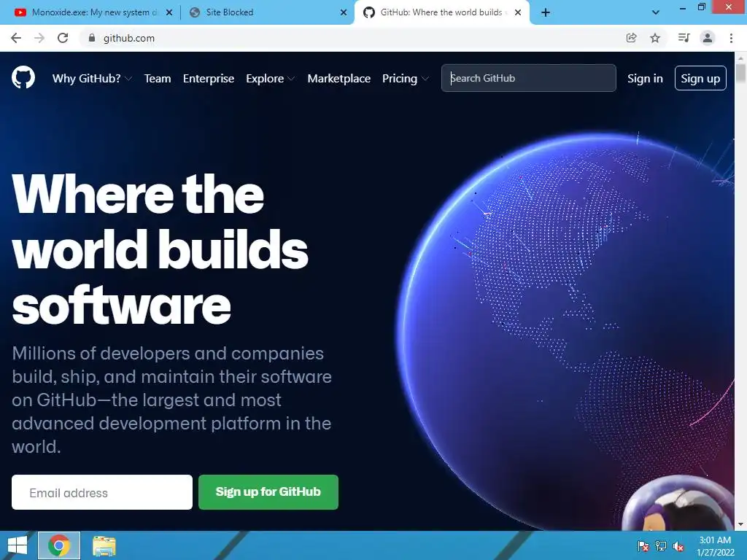Close the GitHub tab
747x560 pixels.
518,12
